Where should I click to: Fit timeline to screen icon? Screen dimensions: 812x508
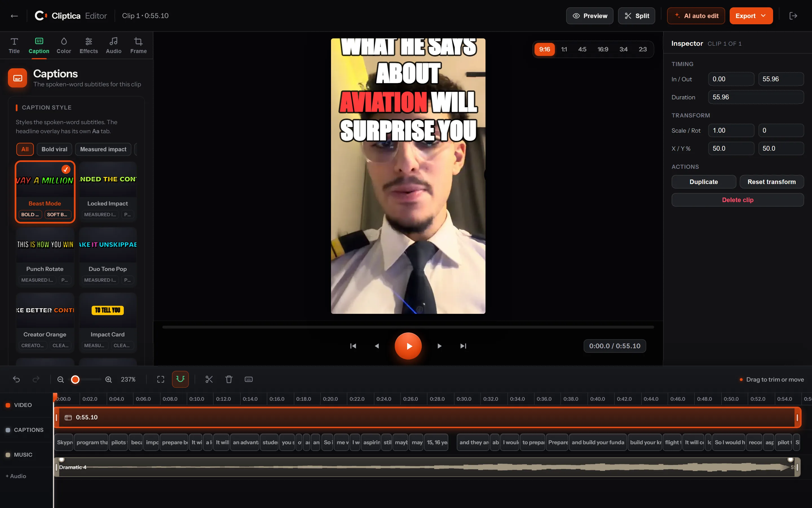pyautogui.click(x=161, y=379)
